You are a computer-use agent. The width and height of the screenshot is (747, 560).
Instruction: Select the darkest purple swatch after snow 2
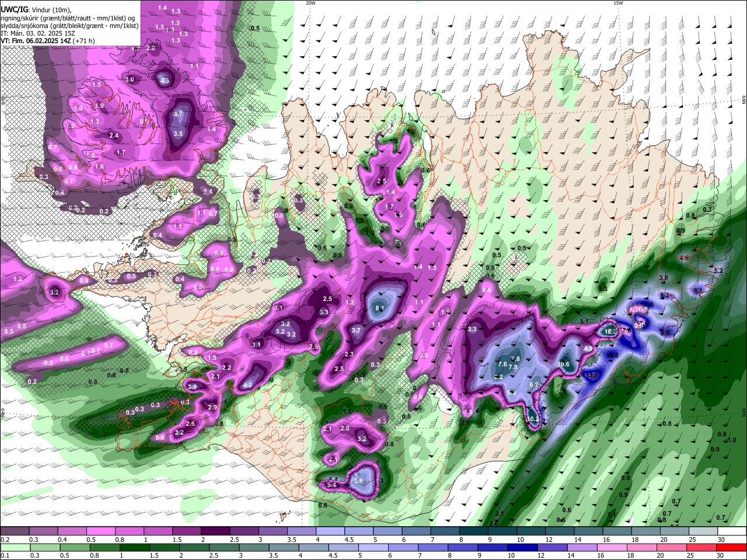(x=216, y=531)
